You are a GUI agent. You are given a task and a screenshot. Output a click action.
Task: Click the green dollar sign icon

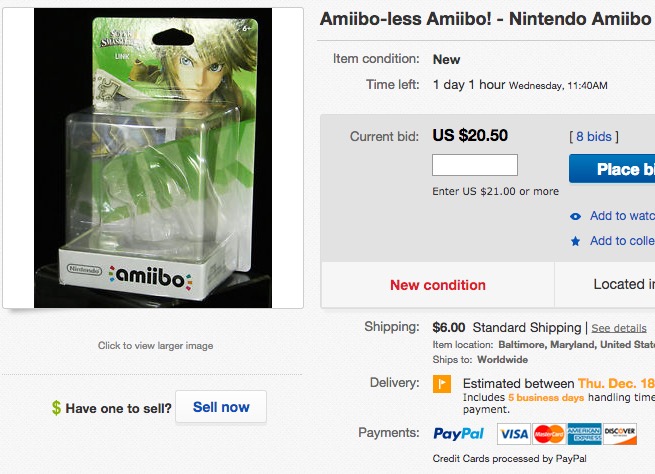tap(57, 408)
